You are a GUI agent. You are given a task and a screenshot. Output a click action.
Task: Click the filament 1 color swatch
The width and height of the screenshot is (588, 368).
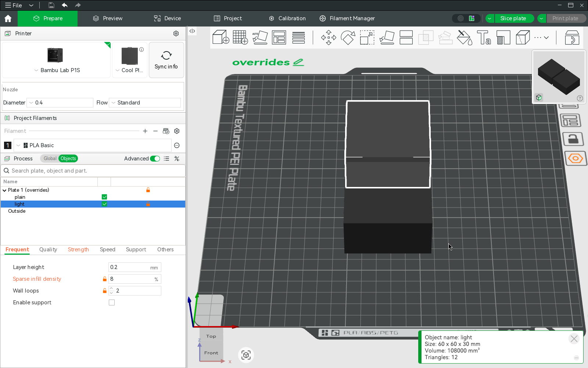pyautogui.click(x=7, y=145)
